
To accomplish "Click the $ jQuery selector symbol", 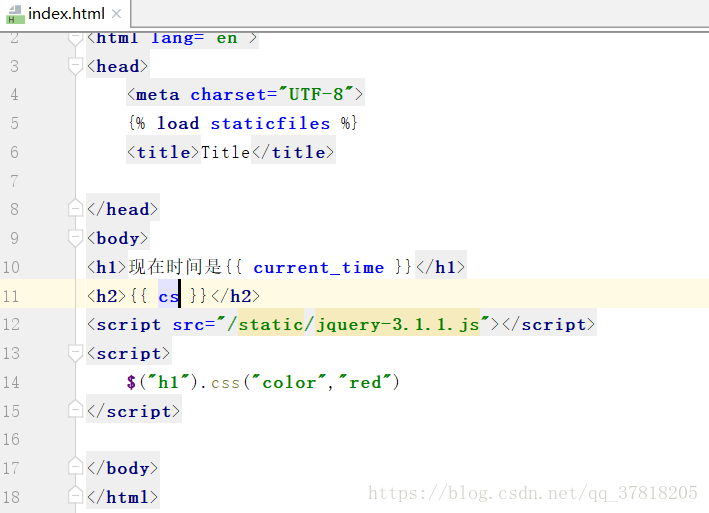I will coord(131,382).
